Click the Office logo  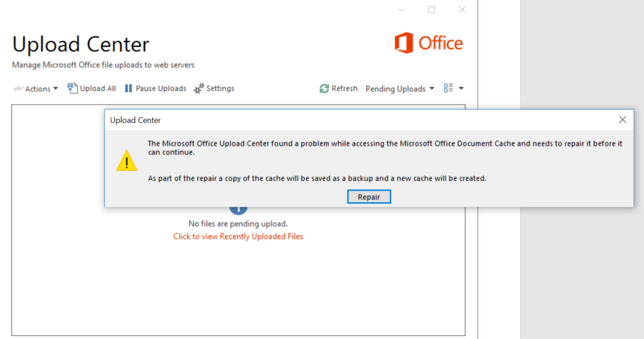pyautogui.click(x=429, y=43)
